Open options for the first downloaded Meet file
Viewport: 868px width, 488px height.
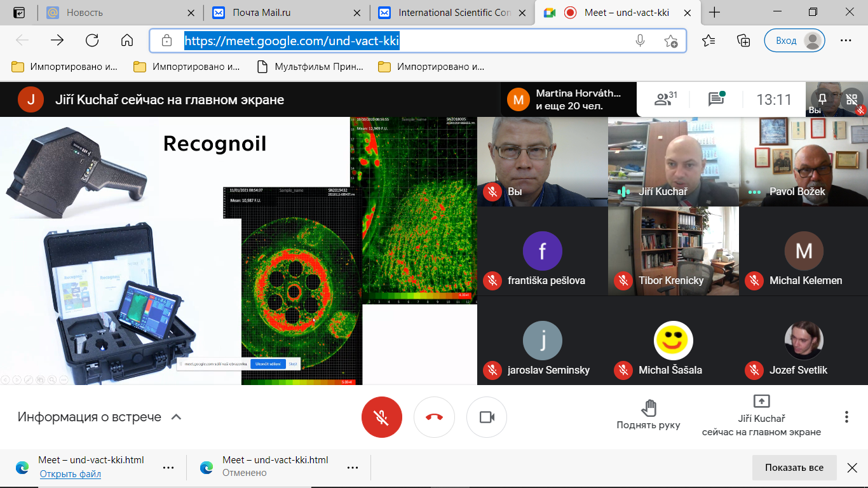click(168, 468)
